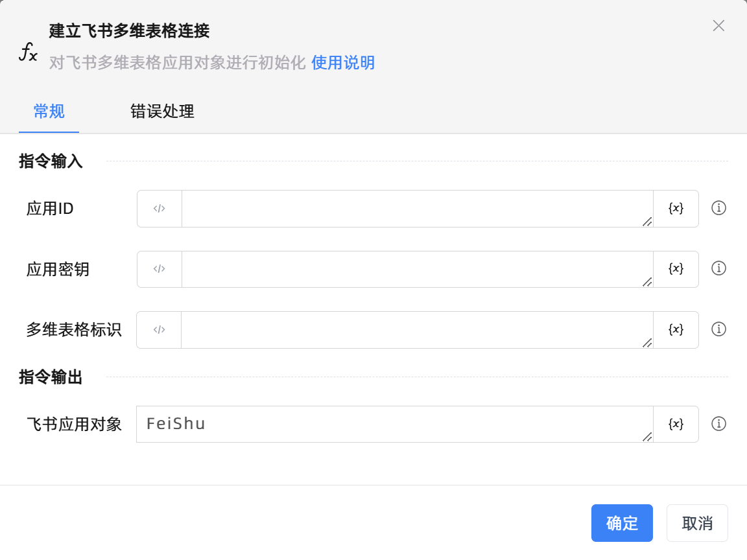Click the 指令输入 section heading
This screenshot has width=747, height=560.
point(51,161)
